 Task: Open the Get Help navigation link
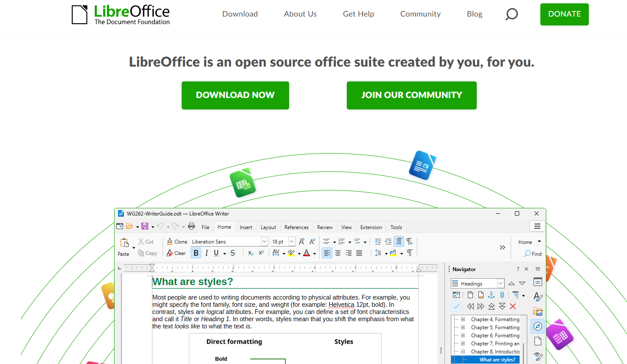pos(359,14)
